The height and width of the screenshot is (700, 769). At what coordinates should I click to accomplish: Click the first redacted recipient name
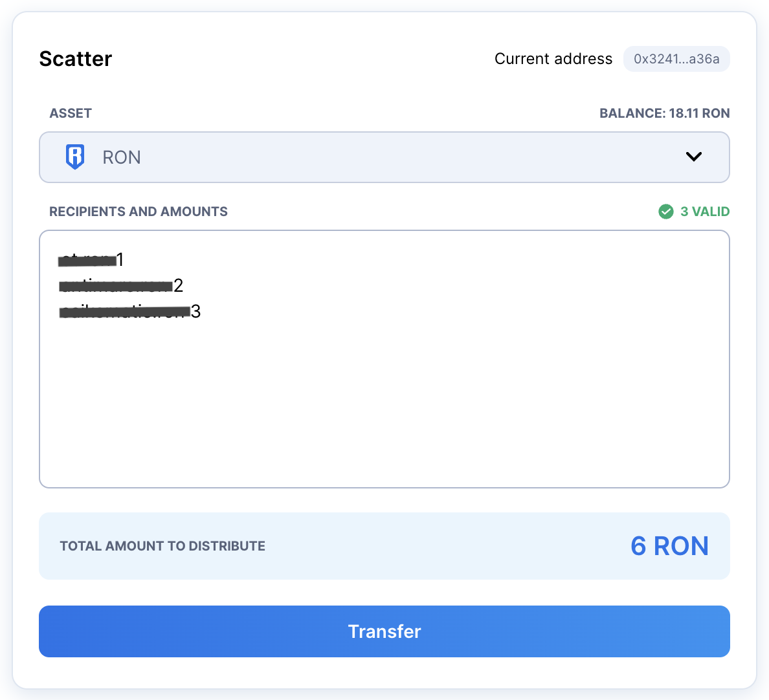(87, 260)
